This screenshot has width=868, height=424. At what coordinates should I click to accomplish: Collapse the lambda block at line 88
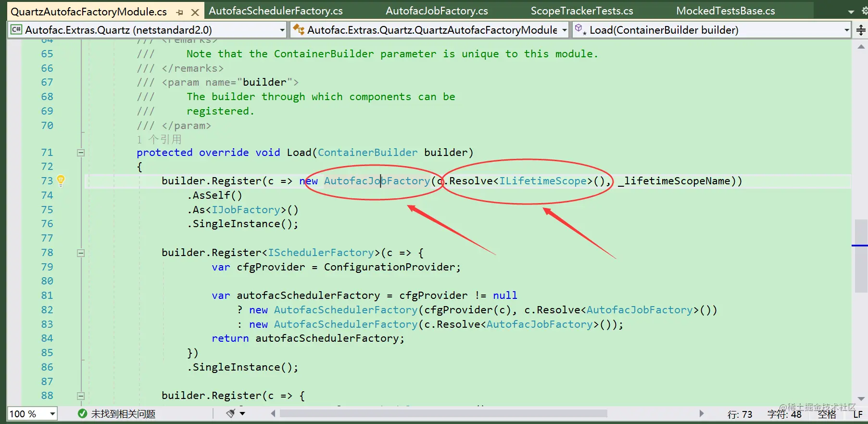click(x=81, y=396)
